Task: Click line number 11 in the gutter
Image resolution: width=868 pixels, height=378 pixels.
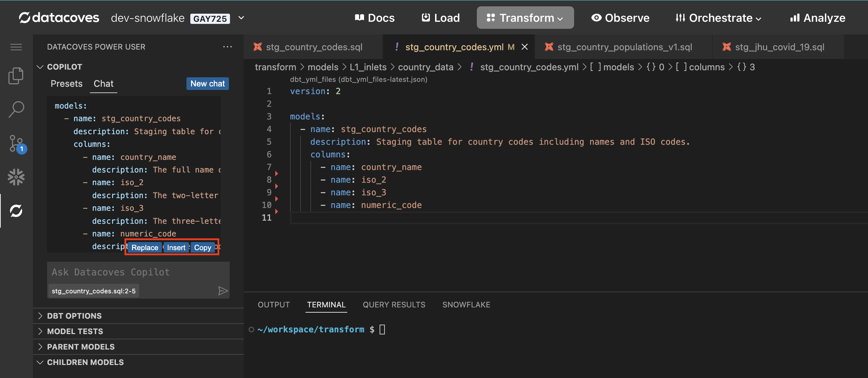Action: [267, 218]
